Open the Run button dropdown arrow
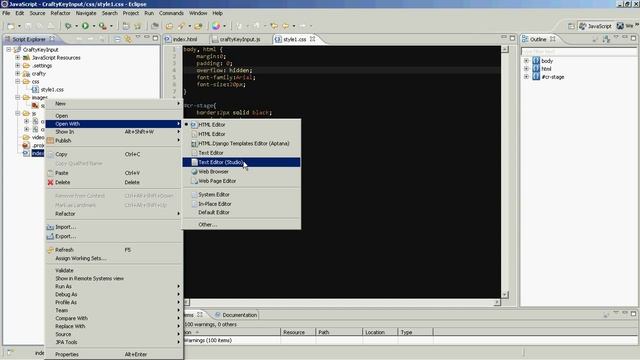 pos(94,26)
